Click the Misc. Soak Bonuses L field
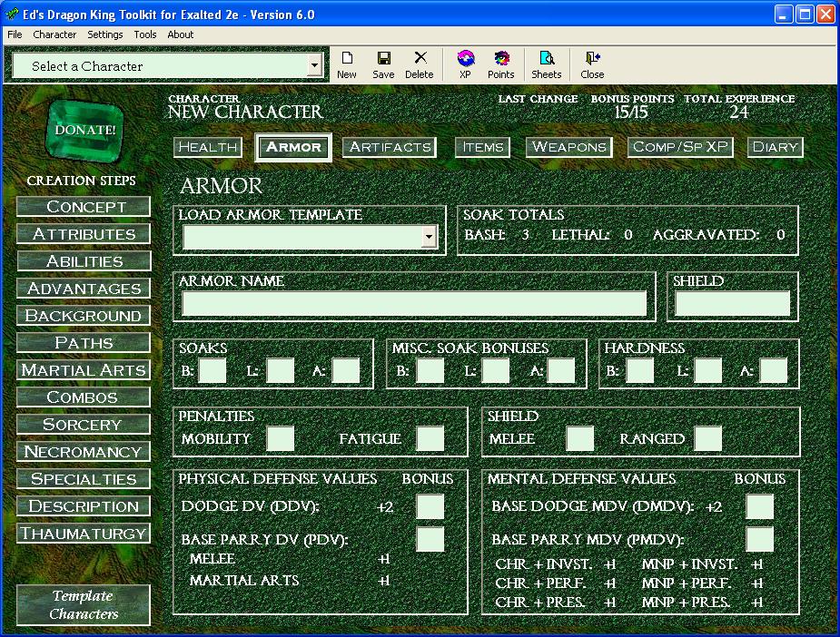Screen dimensions: 840x637 pos(496,370)
